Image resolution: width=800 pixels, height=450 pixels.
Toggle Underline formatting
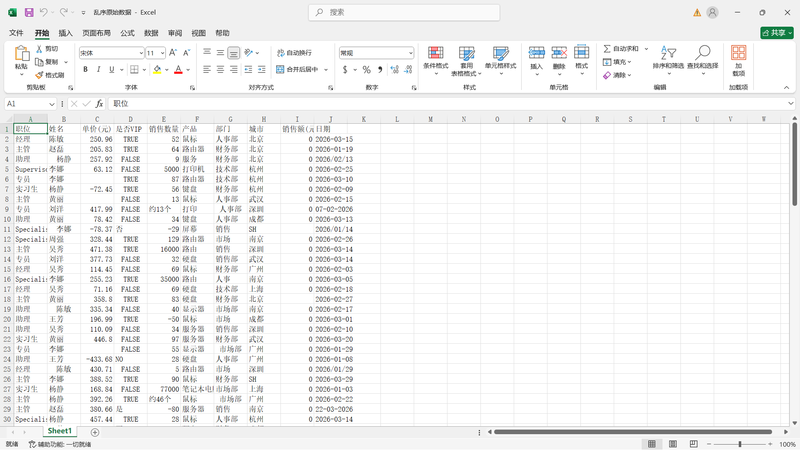(x=111, y=69)
